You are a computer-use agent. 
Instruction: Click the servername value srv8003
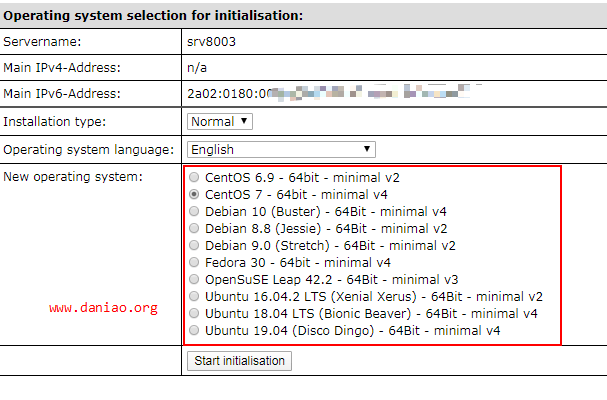(x=211, y=41)
